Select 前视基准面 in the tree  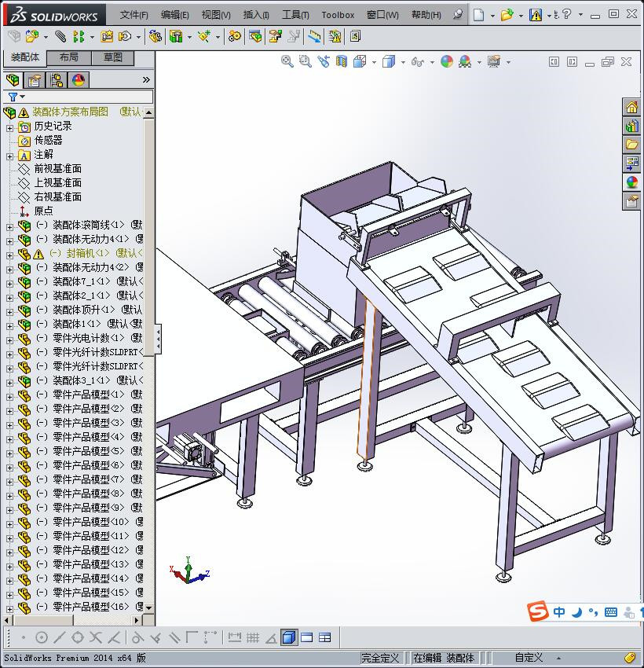[x=57, y=168]
